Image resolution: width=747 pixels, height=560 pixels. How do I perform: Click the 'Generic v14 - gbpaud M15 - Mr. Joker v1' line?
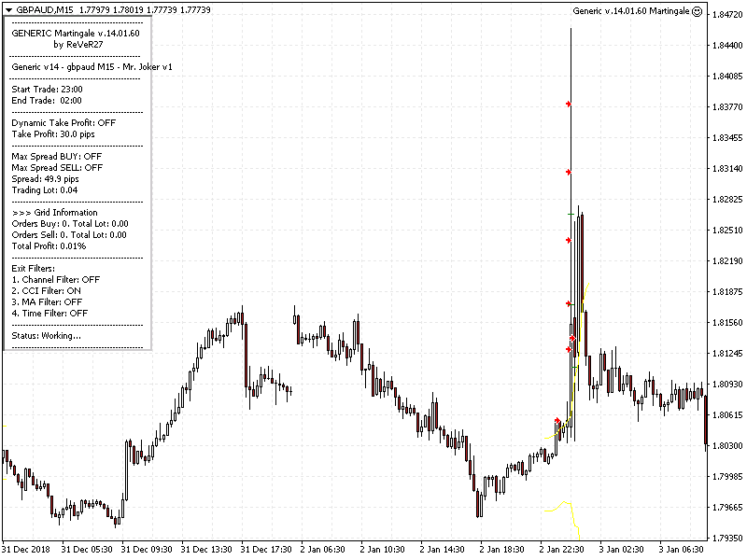(x=92, y=67)
